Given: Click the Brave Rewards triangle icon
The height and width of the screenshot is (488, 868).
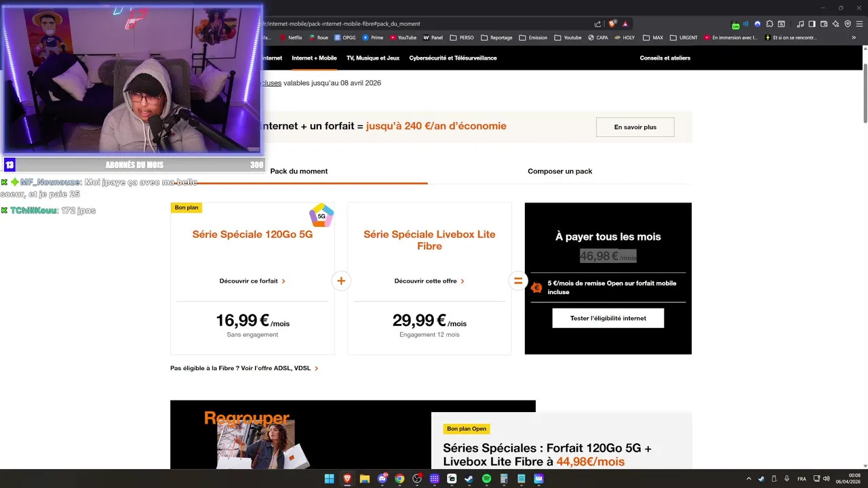Looking at the screenshot, I should tap(625, 24).
